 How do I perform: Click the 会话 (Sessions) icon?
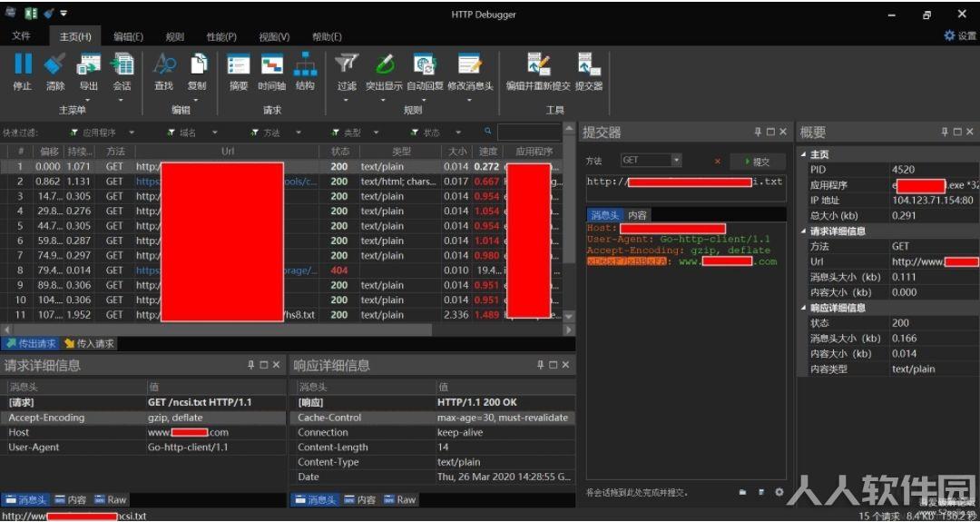click(x=122, y=64)
